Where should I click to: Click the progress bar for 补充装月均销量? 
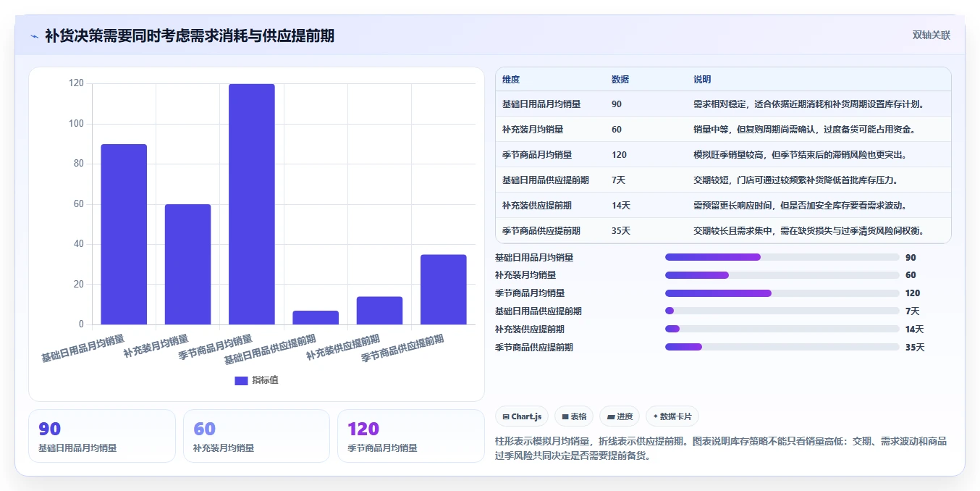tap(782, 275)
